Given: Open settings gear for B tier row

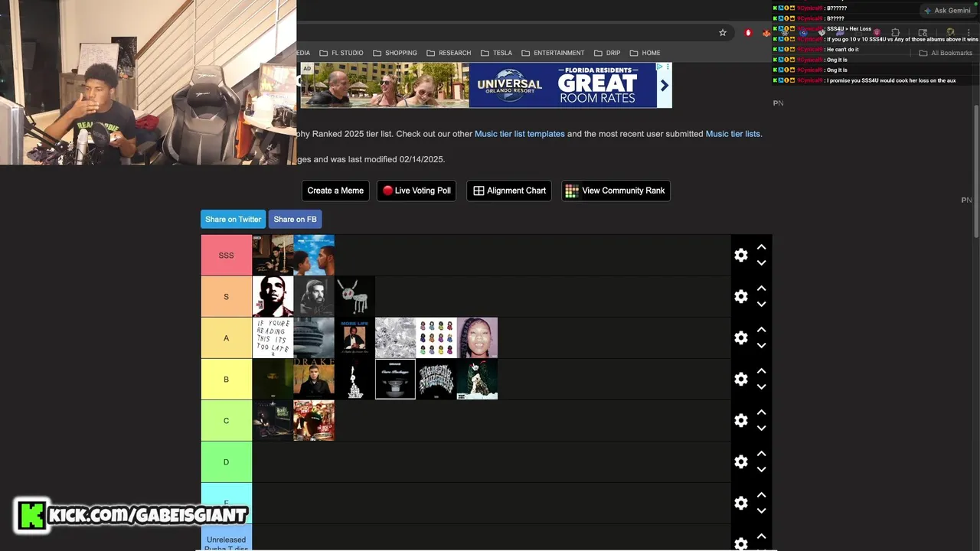Looking at the screenshot, I should click(740, 379).
